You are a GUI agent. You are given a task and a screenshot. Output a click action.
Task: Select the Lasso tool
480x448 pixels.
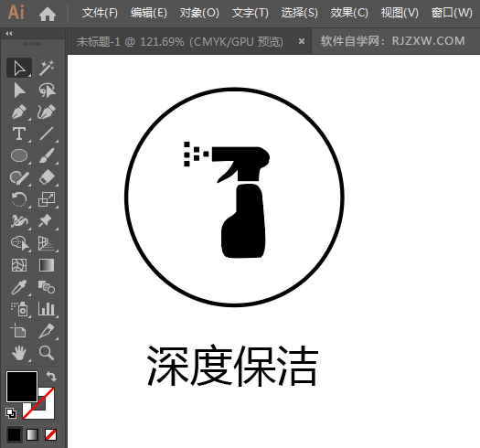(47, 90)
